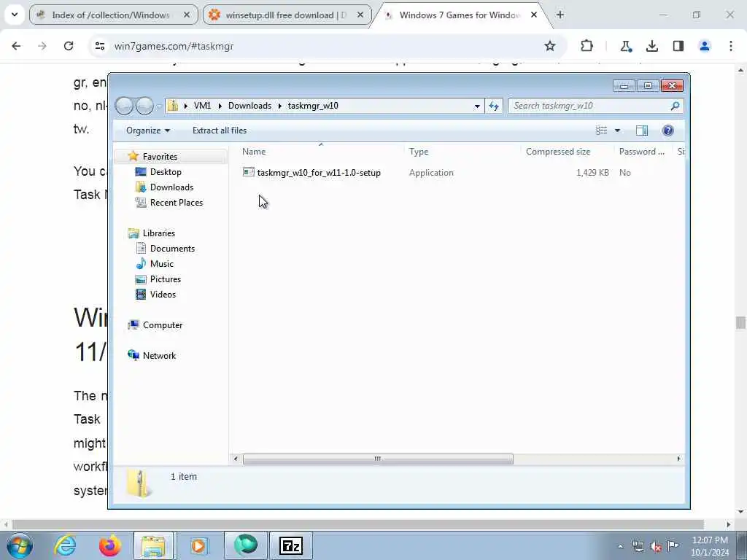Click Explorer forward button
747x560 pixels.
[144, 106]
